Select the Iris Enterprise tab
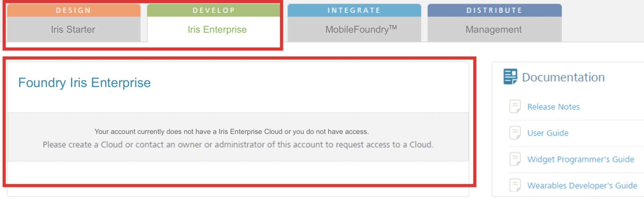 pos(217,29)
